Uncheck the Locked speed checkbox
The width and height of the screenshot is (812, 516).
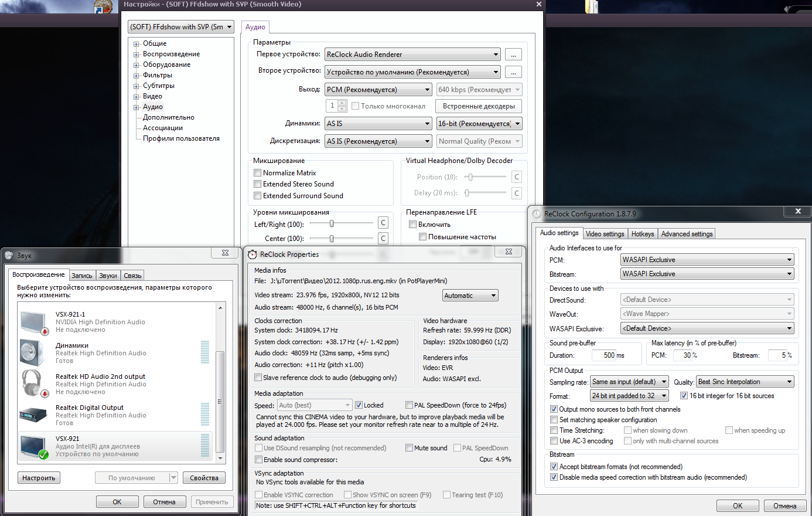click(x=359, y=405)
